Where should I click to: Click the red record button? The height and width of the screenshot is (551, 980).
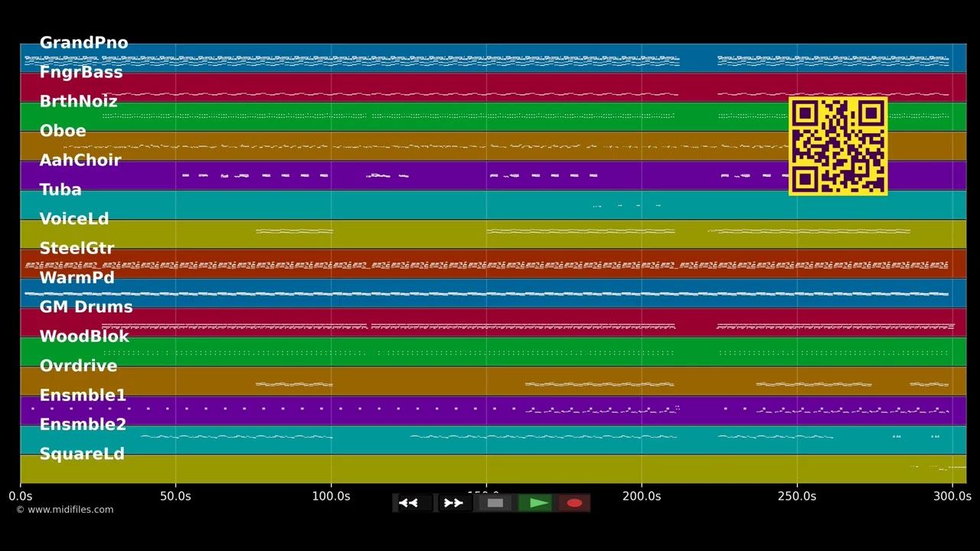tap(574, 503)
